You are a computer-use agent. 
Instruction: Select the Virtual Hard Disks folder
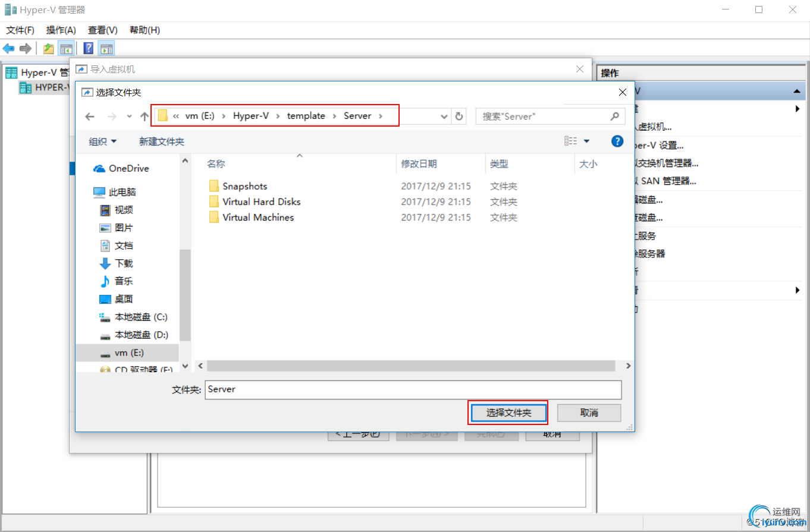pyautogui.click(x=255, y=202)
